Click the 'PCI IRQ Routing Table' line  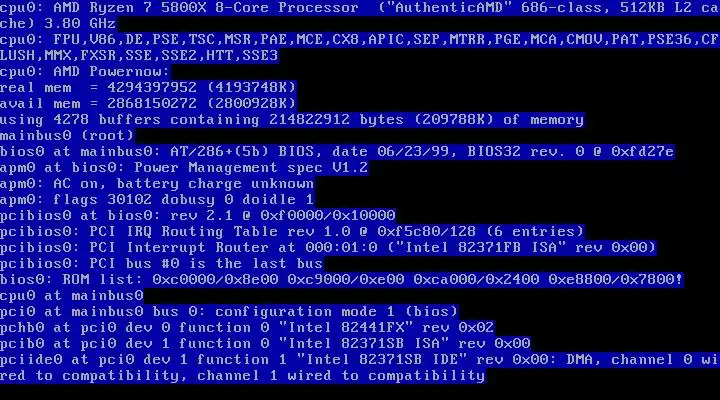(292, 231)
